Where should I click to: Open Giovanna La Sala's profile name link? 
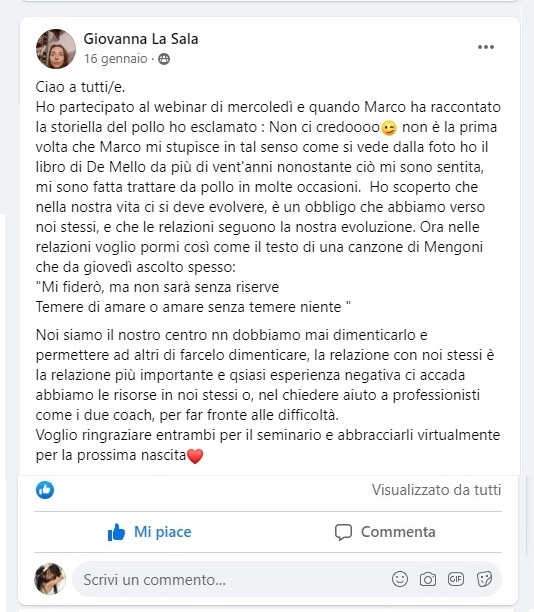141,39
